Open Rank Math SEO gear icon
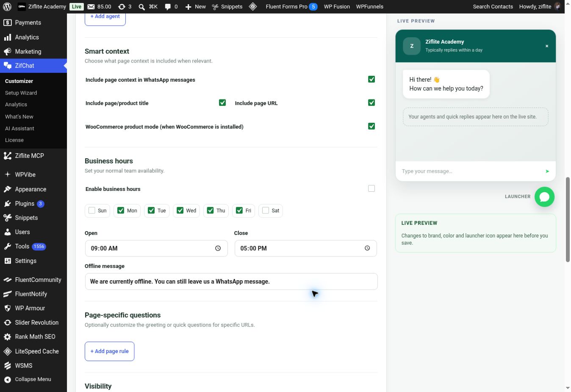The height and width of the screenshot is (392, 571). (x=8, y=337)
